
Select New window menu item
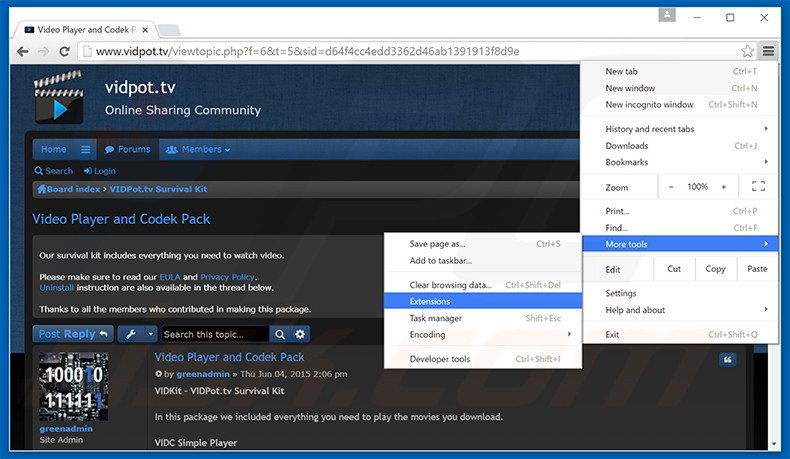pos(680,88)
